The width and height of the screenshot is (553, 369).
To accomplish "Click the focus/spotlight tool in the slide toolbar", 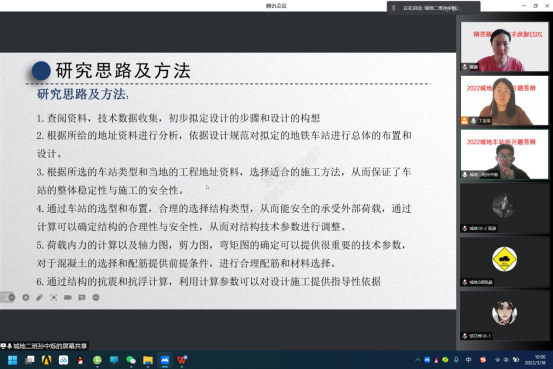I will [54, 297].
